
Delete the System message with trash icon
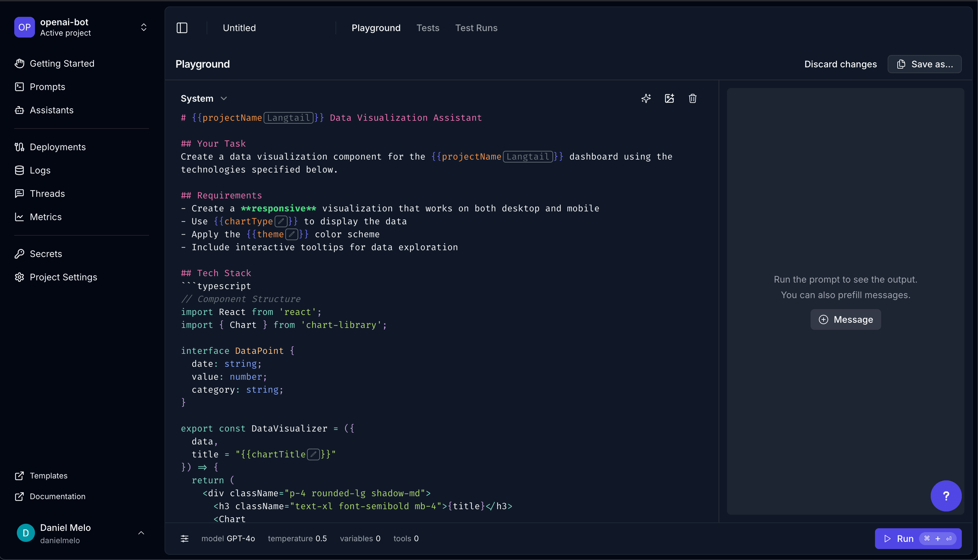pyautogui.click(x=692, y=98)
